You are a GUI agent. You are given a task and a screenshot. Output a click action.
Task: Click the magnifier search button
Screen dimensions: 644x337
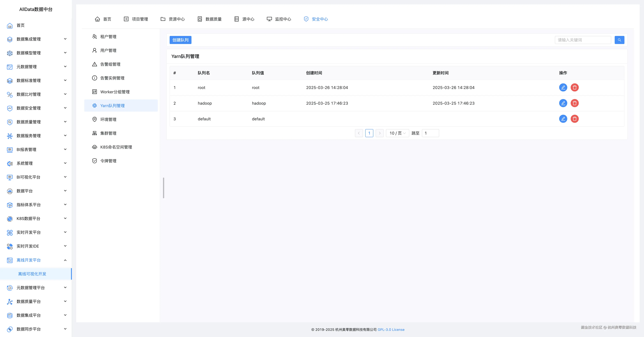click(619, 40)
